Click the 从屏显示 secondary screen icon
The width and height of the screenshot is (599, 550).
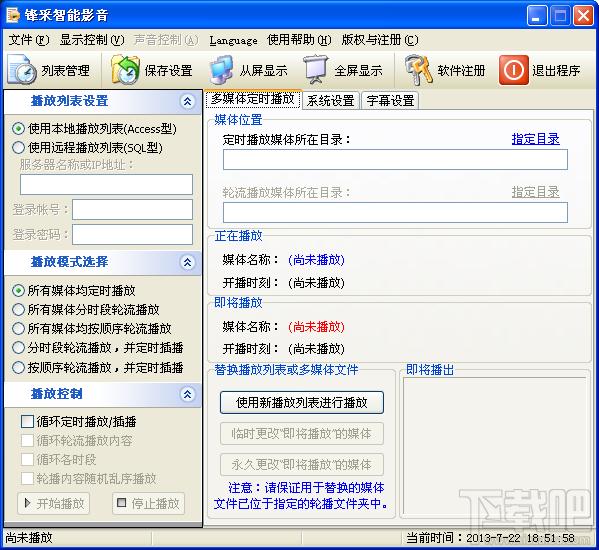point(222,70)
